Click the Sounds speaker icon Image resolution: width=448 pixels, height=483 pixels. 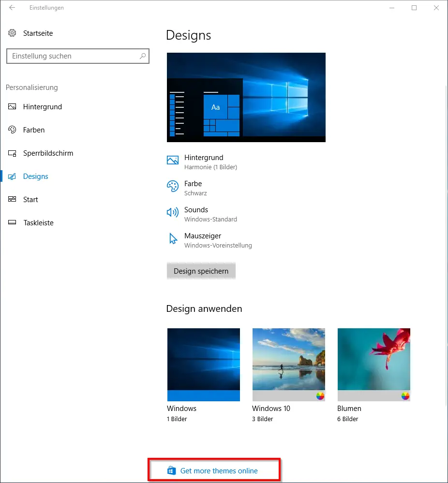tap(173, 212)
